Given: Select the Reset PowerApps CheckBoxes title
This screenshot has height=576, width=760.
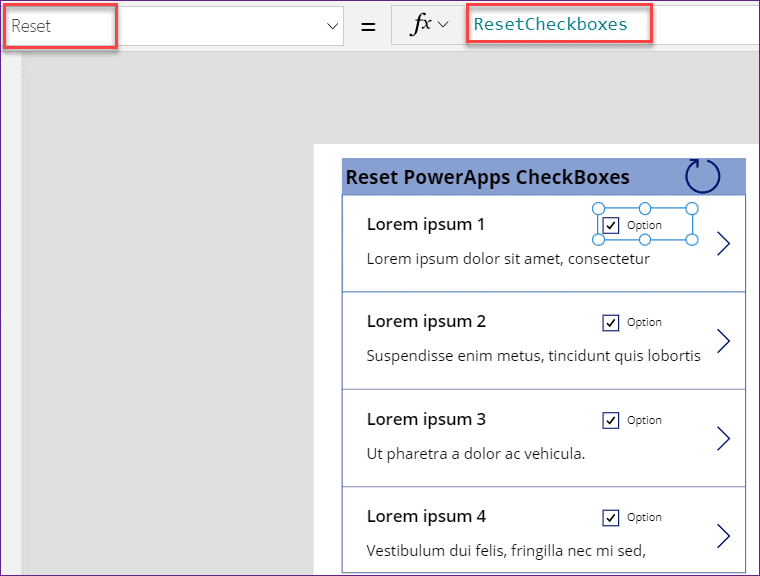Looking at the screenshot, I should tap(488, 177).
